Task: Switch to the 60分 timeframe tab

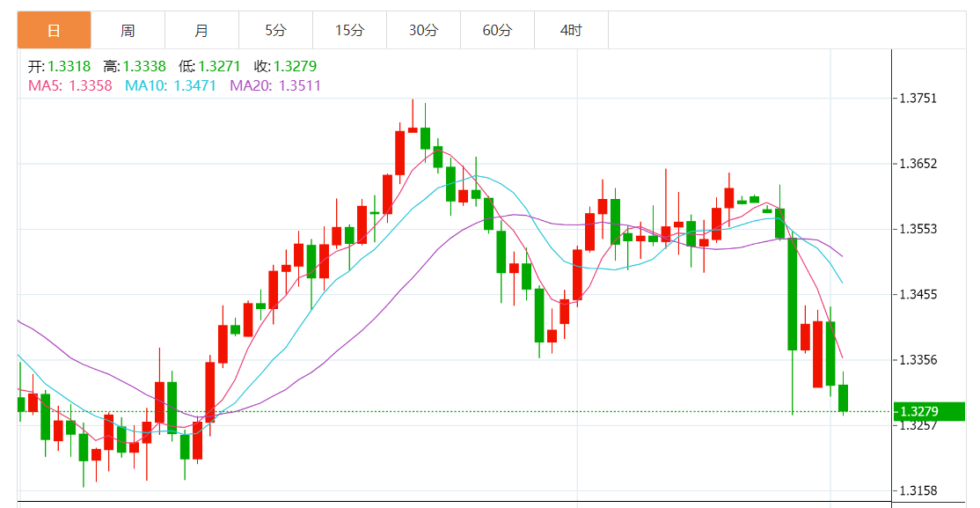Action: coord(497,31)
